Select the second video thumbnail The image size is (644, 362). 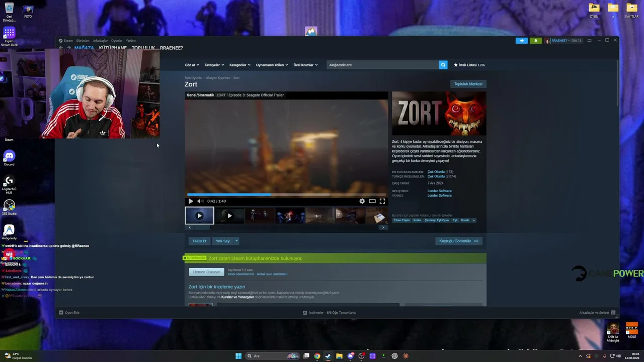click(x=229, y=216)
